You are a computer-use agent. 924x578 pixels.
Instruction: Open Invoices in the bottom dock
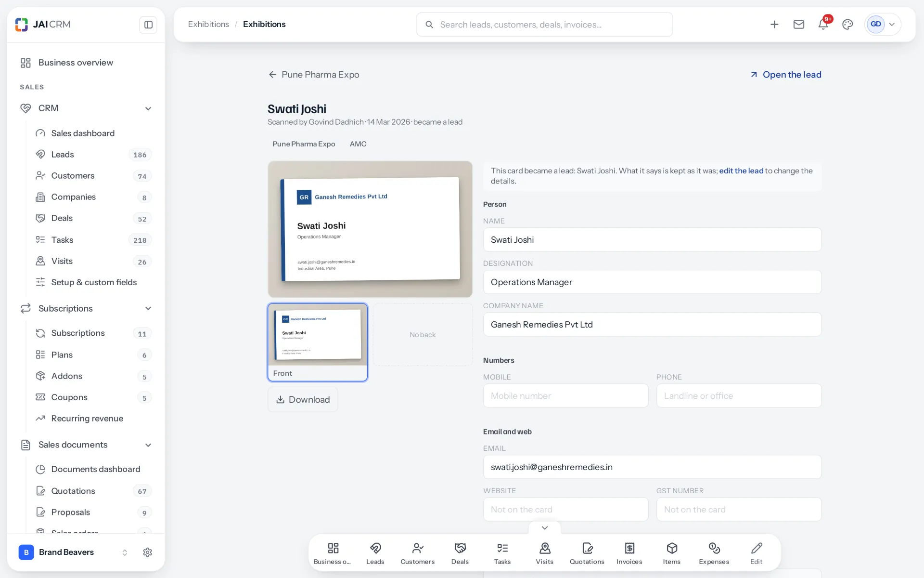[629, 553]
